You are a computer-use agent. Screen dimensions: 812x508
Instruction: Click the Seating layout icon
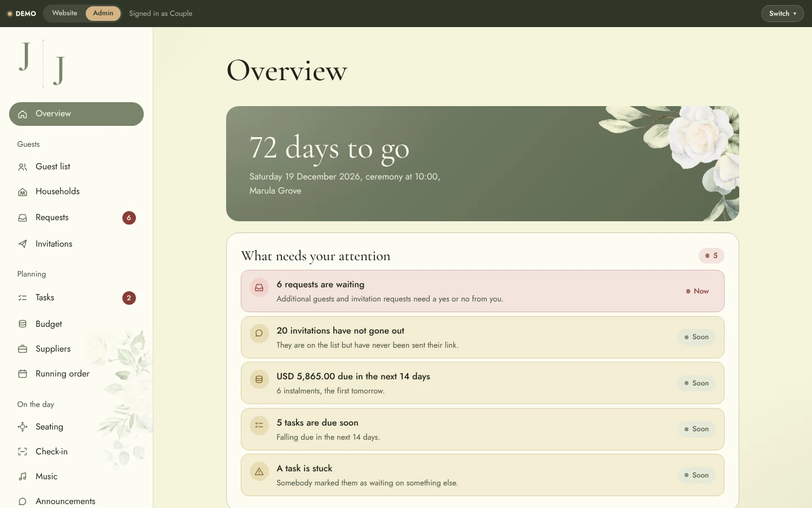[x=23, y=427]
